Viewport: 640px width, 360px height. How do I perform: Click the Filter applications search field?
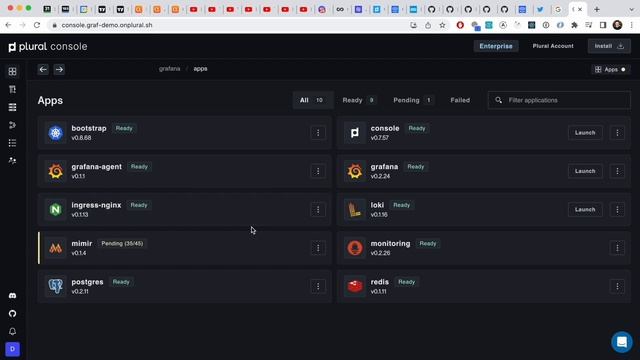pos(559,100)
